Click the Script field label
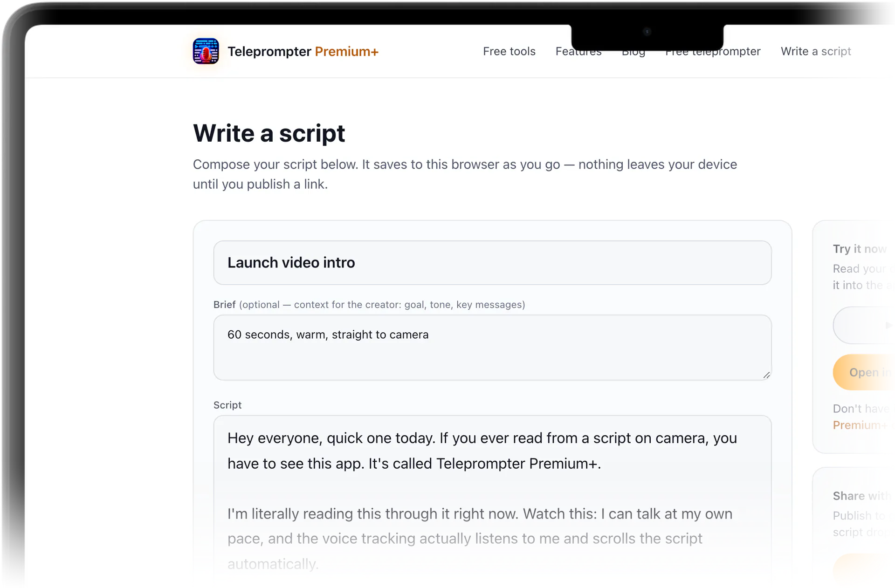 coord(227,405)
